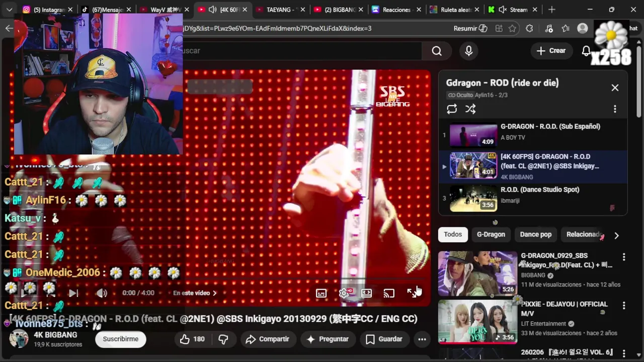Play G-DRAGON R.O.D. Sub Español playlist item

[x=533, y=135]
